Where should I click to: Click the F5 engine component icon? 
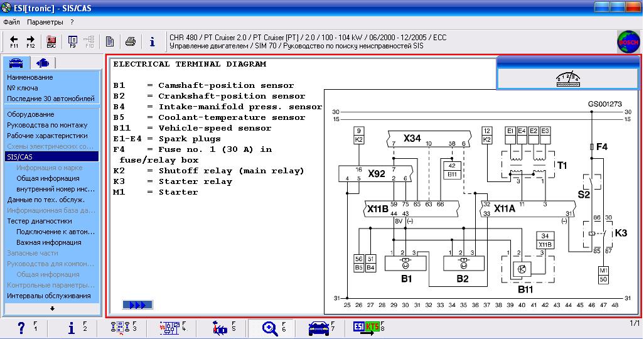tap(220, 328)
